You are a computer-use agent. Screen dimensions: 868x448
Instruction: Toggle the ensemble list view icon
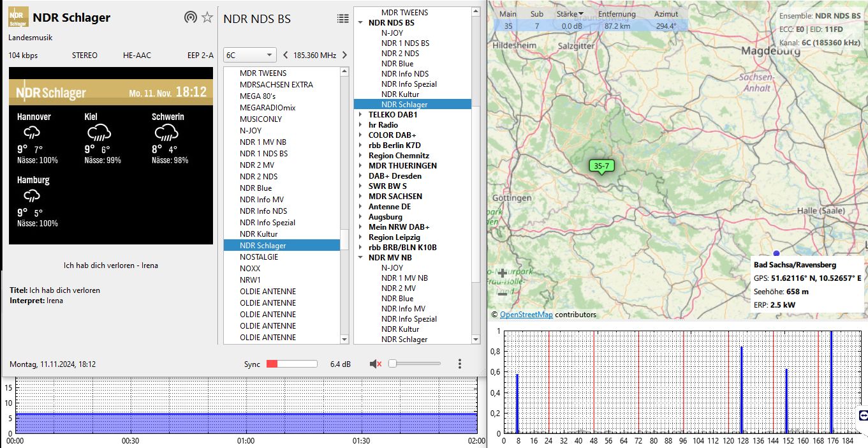pyautogui.click(x=343, y=19)
